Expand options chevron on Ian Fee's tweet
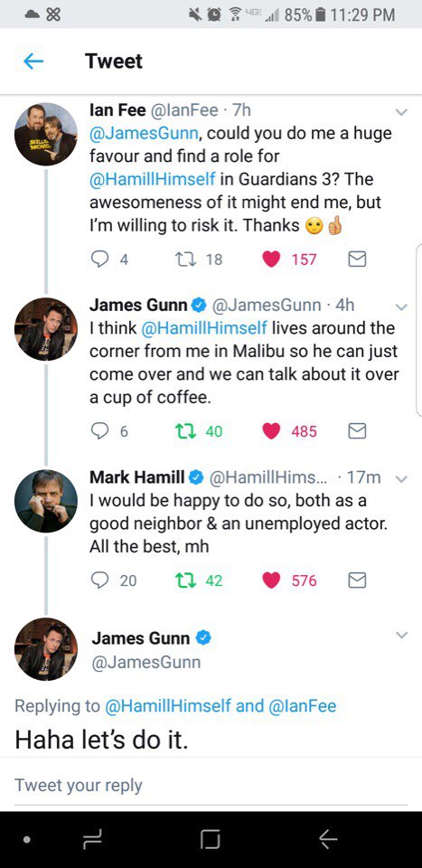The height and width of the screenshot is (868, 422). pos(401,112)
